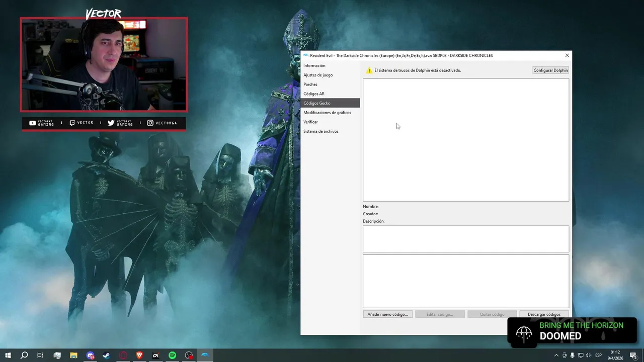
Task: Open the Información tab
Action: (x=330, y=65)
